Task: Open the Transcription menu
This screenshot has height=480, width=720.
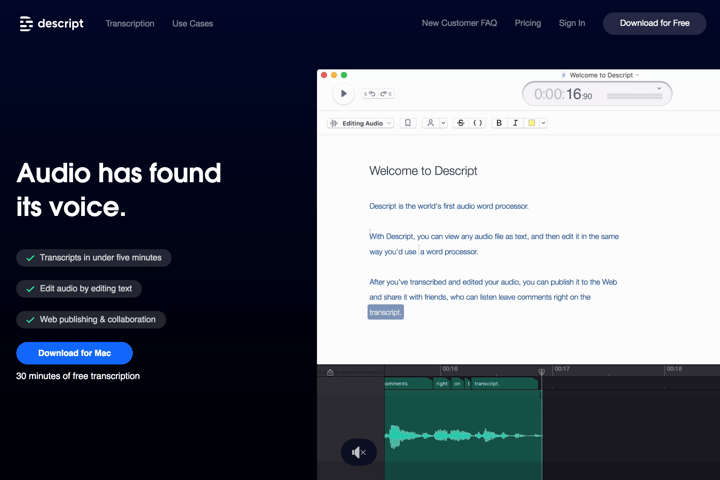Action: click(x=130, y=23)
